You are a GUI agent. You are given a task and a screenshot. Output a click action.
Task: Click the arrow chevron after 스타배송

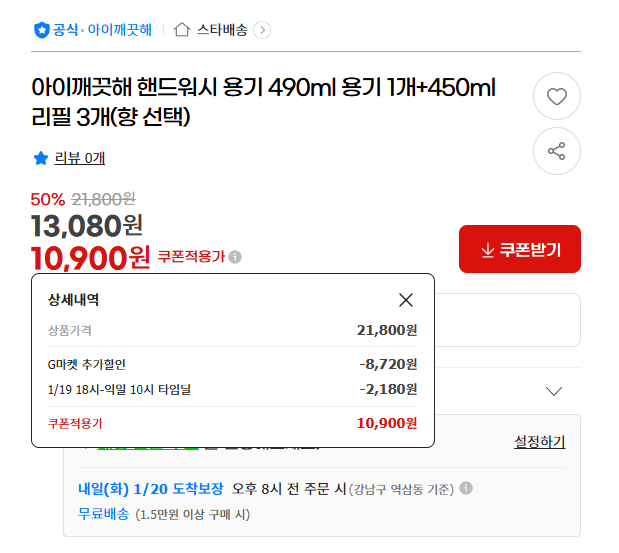262,30
